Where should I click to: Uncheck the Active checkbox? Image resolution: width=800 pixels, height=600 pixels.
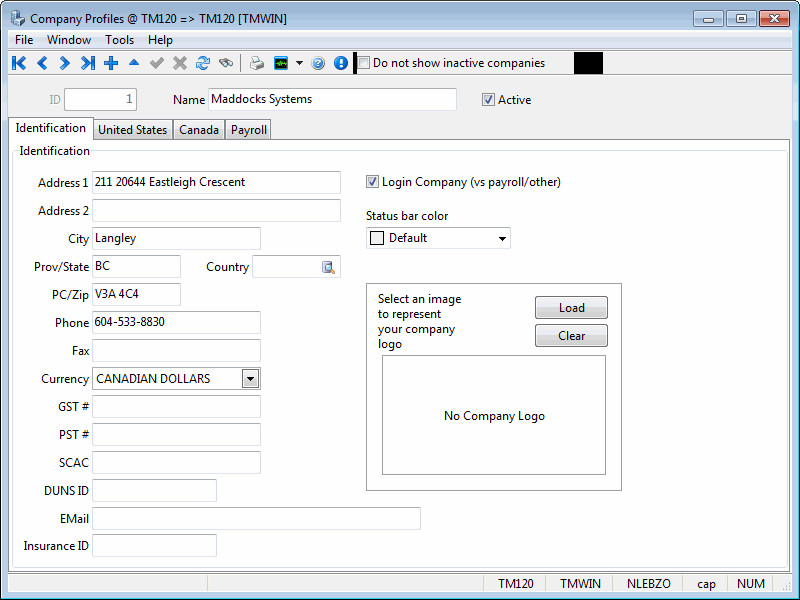[488, 100]
